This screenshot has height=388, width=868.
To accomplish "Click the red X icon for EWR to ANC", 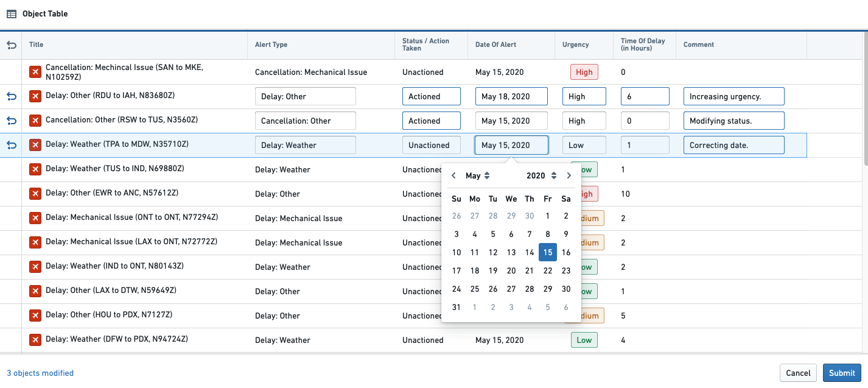I will pos(35,194).
